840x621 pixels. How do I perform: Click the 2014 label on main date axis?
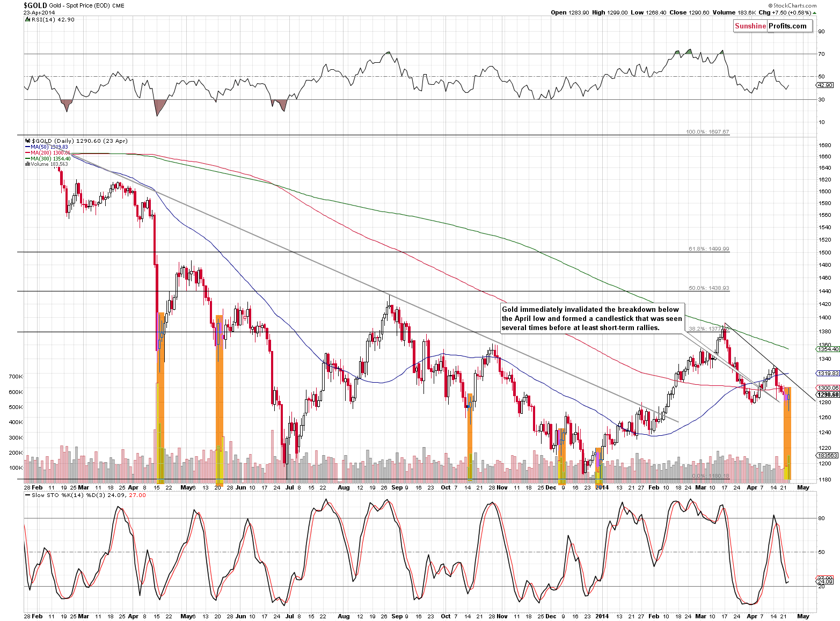coord(602,487)
